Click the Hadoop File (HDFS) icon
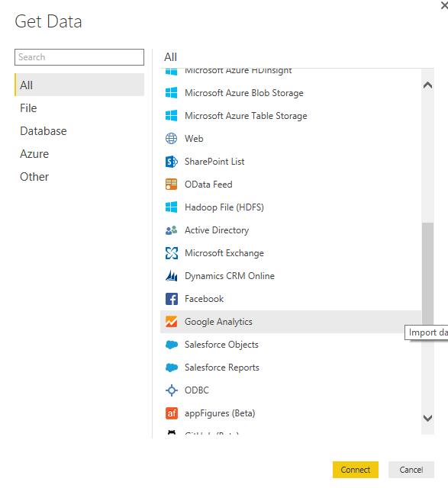The height and width of the screenshot is (488, 448). tap(172, 207)
